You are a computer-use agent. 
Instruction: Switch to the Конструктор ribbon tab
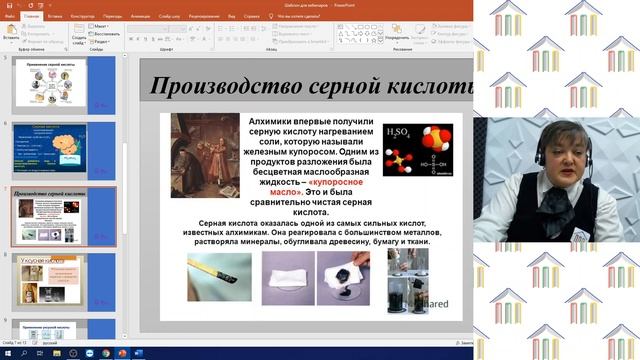coord(82,16)
